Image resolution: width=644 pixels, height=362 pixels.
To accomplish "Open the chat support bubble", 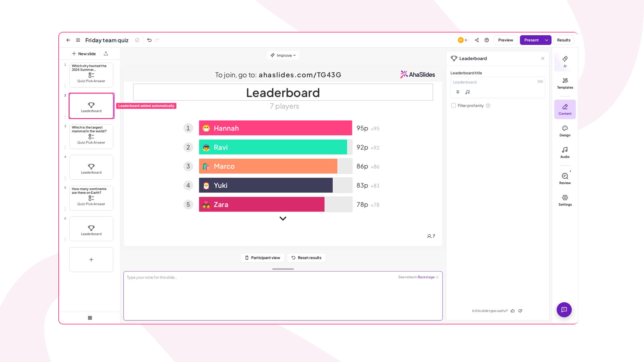I will [x=564, y=310].
